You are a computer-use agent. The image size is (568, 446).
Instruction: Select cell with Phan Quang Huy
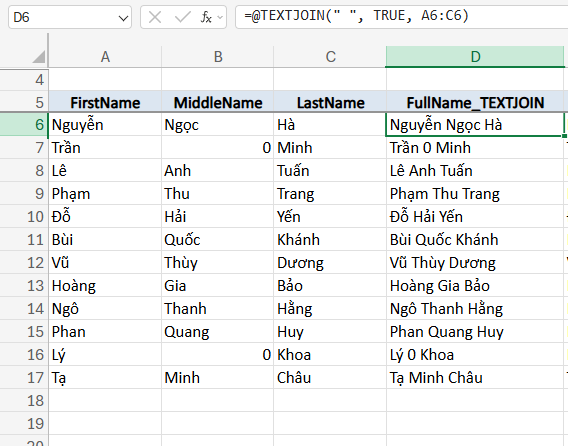[x=475, y=332]
